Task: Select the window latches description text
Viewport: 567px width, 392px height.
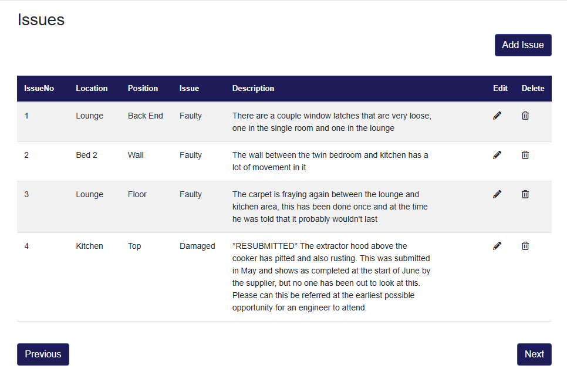Action: tap(331, 122)
